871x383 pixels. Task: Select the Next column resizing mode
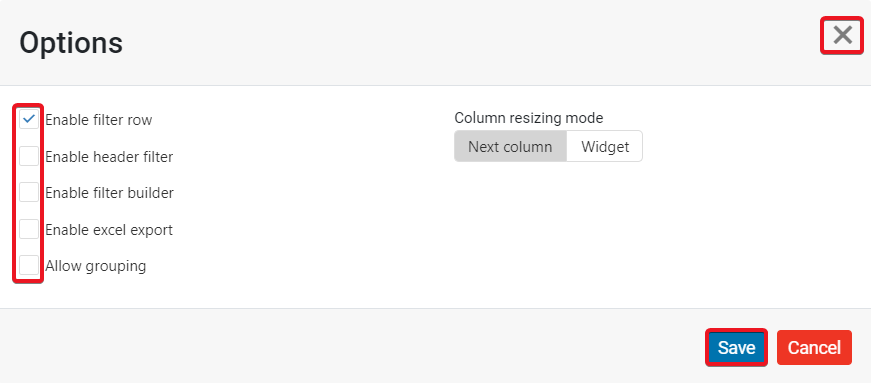pyautogui.click(x=510, y=146)
